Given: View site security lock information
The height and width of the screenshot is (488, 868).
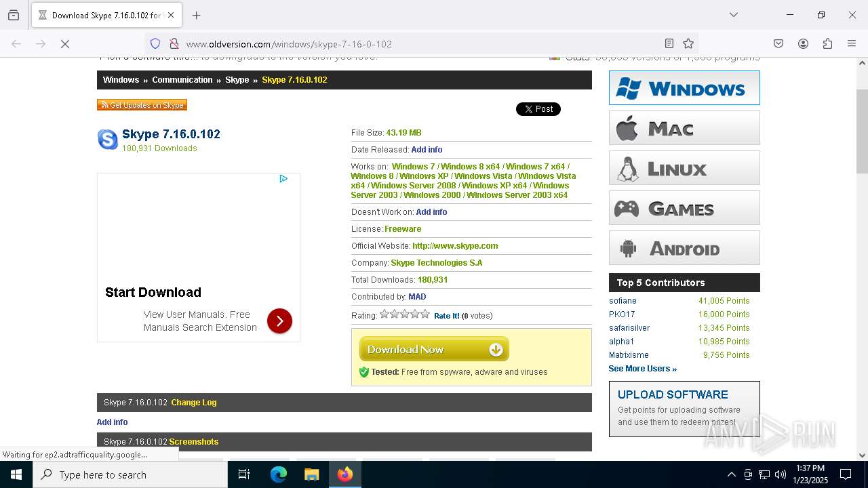Looking at the screenshot, I should click(174, 44).
